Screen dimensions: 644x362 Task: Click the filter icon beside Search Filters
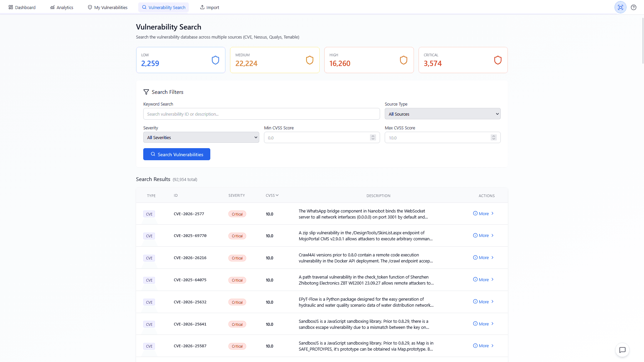(x=146, y=92)
